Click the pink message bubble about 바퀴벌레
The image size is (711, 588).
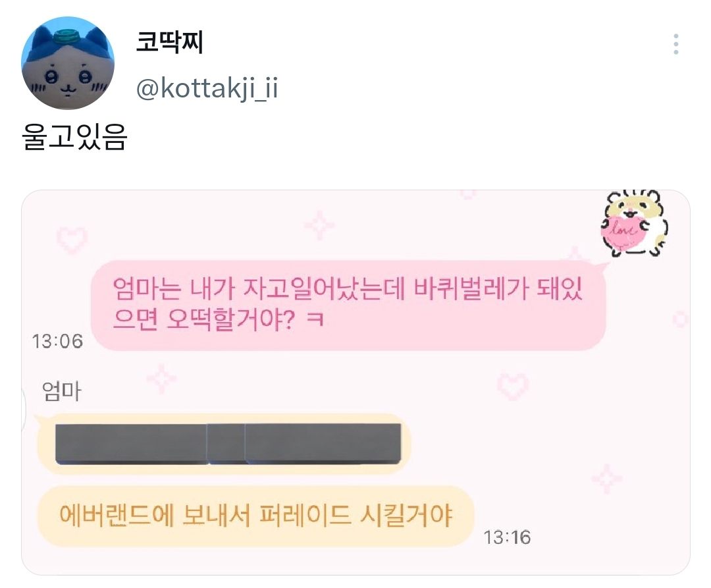[x=348, y=305]
